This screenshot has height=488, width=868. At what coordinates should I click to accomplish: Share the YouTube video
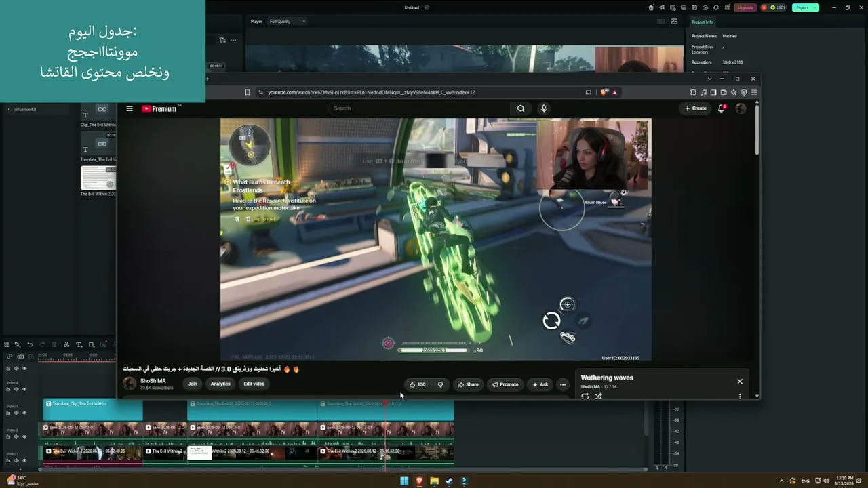(468, 384)
